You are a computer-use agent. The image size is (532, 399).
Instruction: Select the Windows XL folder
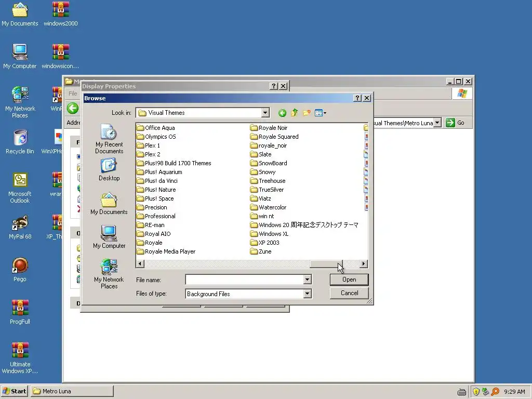pos(270,234)
